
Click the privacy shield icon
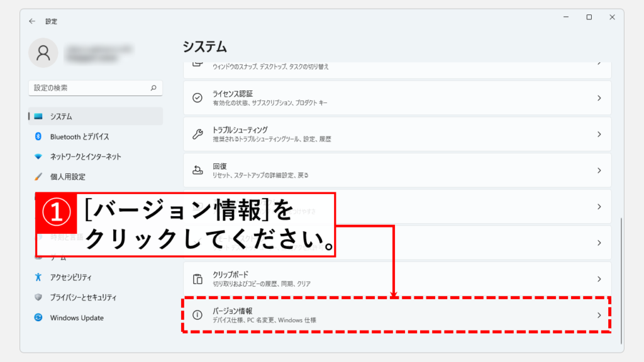[x=38, y=297]
